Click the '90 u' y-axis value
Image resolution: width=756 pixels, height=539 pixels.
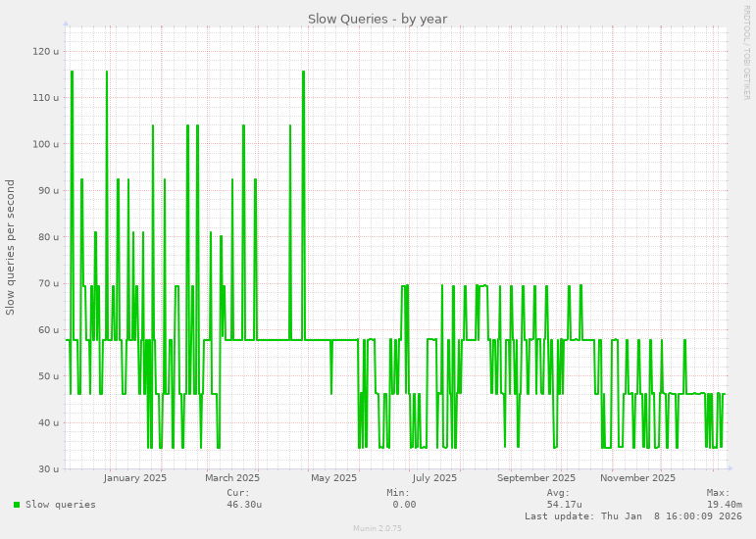click(x=49, y=190)
